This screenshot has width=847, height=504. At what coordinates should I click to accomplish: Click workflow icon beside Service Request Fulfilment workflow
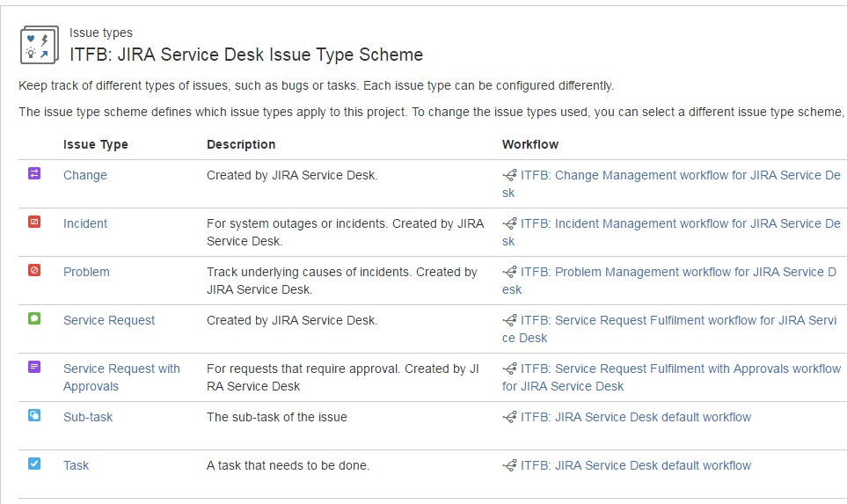pyautogui.click(x=509, y=320)
